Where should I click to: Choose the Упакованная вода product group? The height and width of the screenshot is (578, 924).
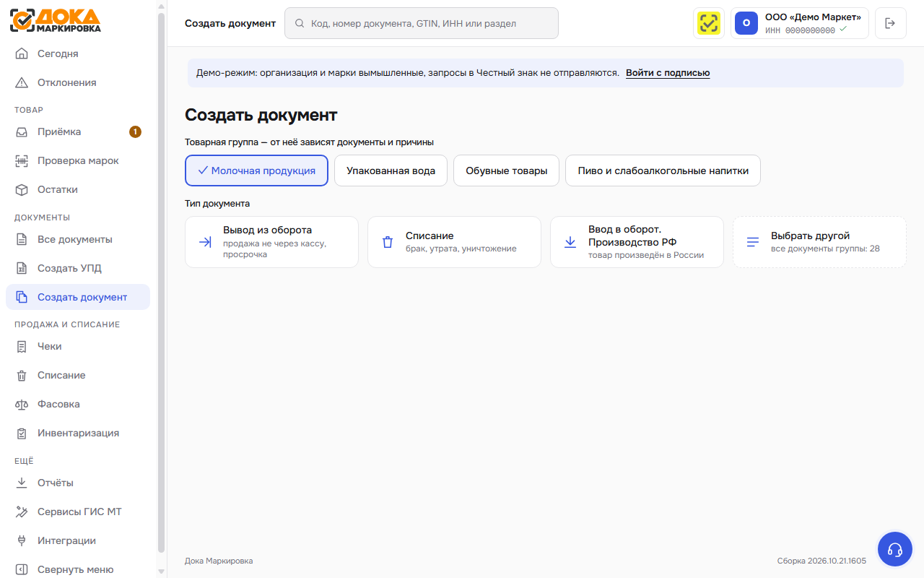click(x=391, y=171)
